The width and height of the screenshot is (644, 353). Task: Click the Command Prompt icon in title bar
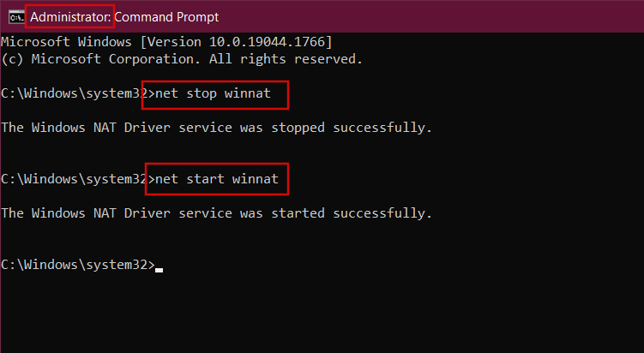point(14,16)
